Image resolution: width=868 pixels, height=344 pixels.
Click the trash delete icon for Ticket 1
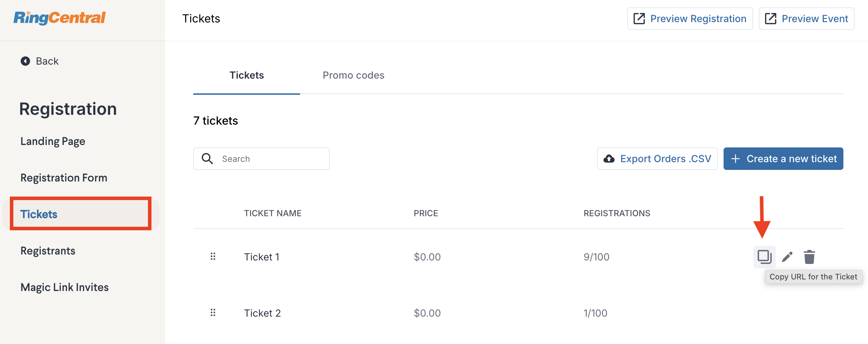[x=809, y=257]
